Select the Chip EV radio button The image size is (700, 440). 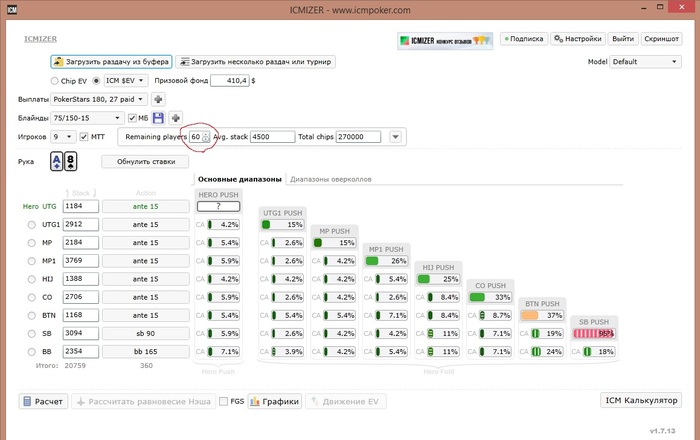click(x=54, y=81)
